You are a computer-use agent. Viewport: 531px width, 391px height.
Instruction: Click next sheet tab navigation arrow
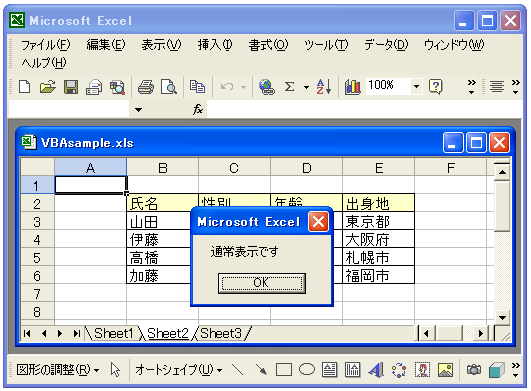[x=60, y=333]
